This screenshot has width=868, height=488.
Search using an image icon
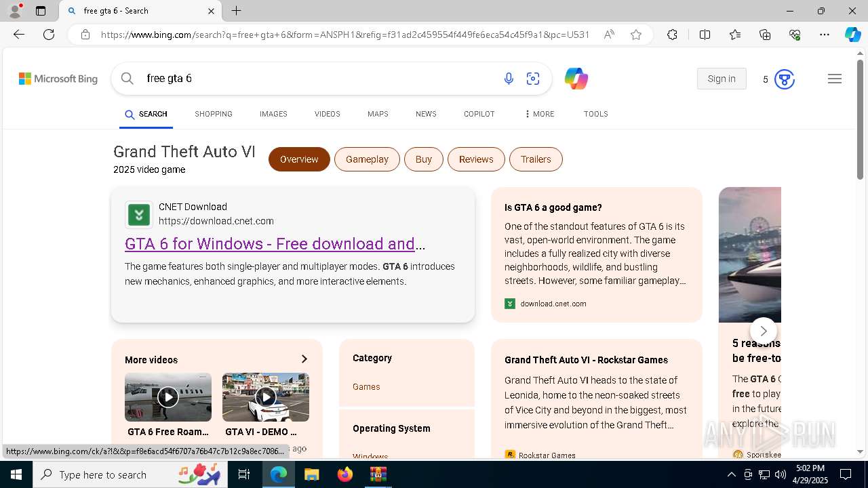[x=533, y=79]
